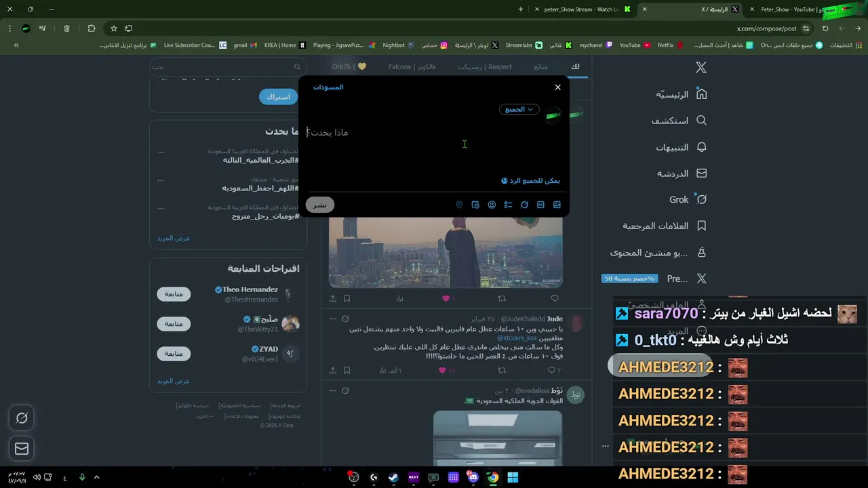Click the Grok icon in composer toolbar
This screenshot has width=868, height=488.
pos(524,205)
